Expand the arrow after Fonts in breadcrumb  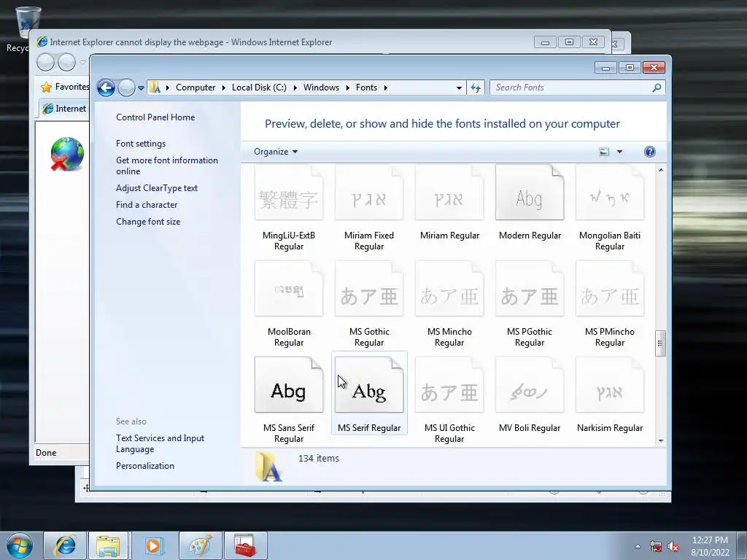click(385, 87)
